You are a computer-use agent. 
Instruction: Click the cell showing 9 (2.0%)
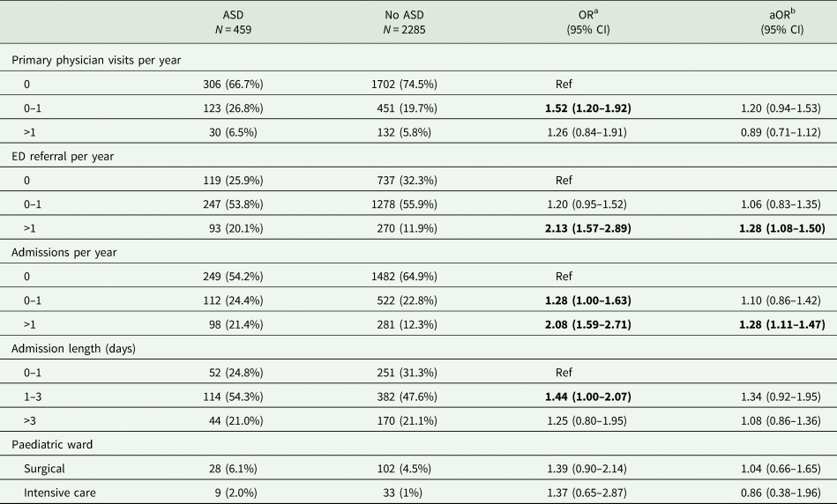(234, 495)
